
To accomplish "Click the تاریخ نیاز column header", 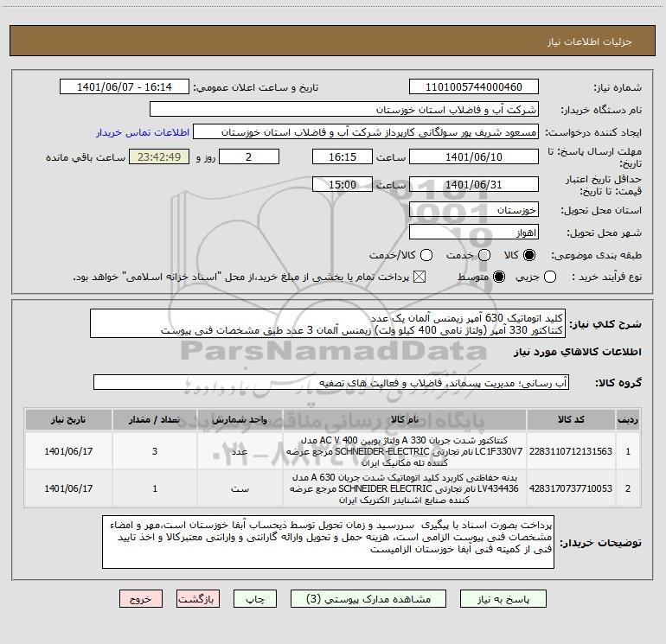I will tap(68, 420).
